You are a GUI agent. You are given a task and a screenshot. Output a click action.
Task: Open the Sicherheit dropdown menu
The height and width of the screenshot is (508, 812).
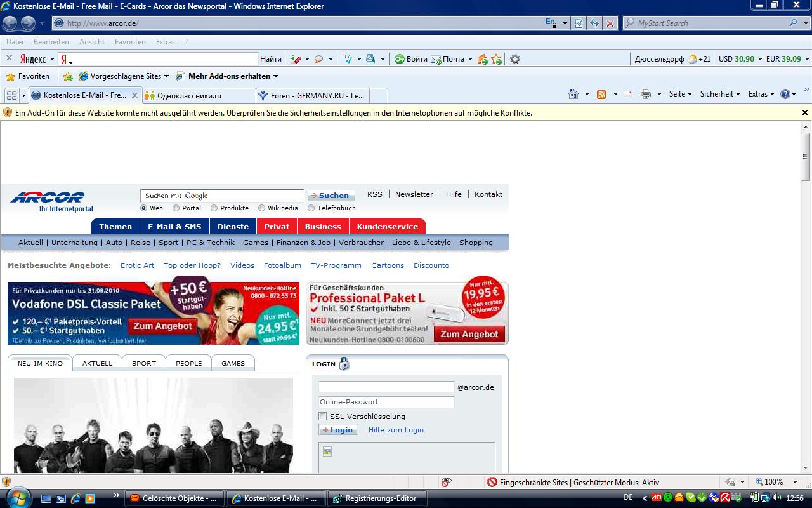(721, 94)
